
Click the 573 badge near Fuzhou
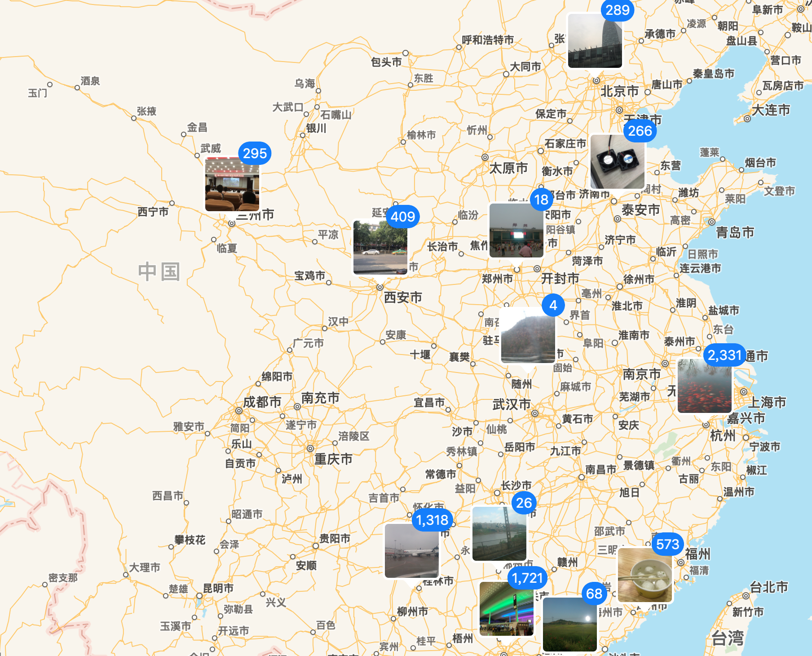point(667,545)
